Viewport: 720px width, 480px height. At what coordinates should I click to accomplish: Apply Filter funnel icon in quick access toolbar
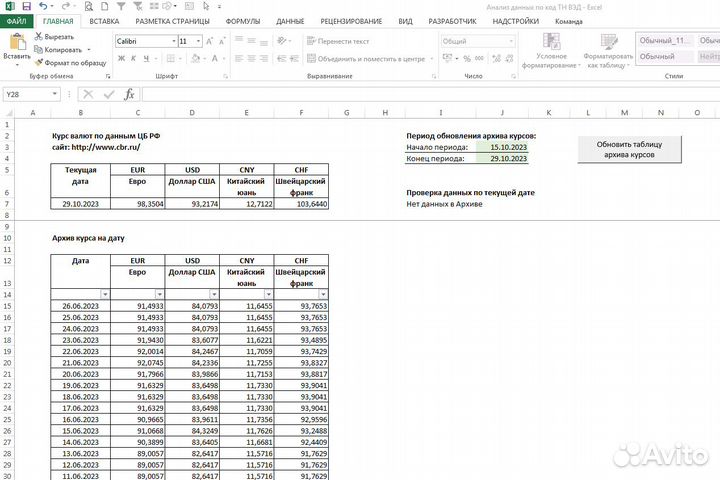pos(121,6)
